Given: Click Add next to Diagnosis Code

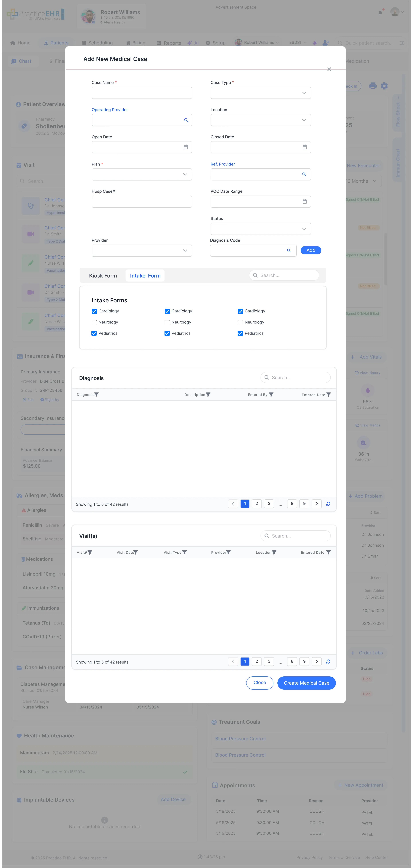Looking at the screenshot, I should click(311, 250).
